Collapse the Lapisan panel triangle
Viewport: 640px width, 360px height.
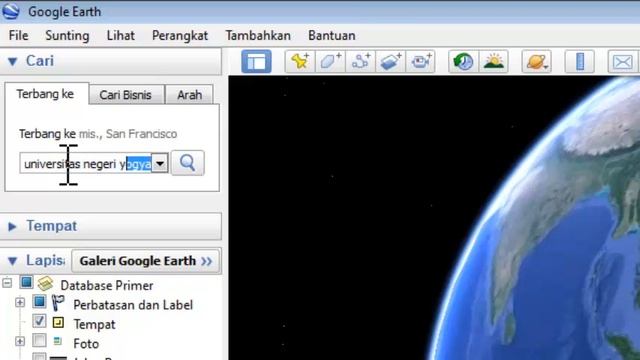click(13, 261)
